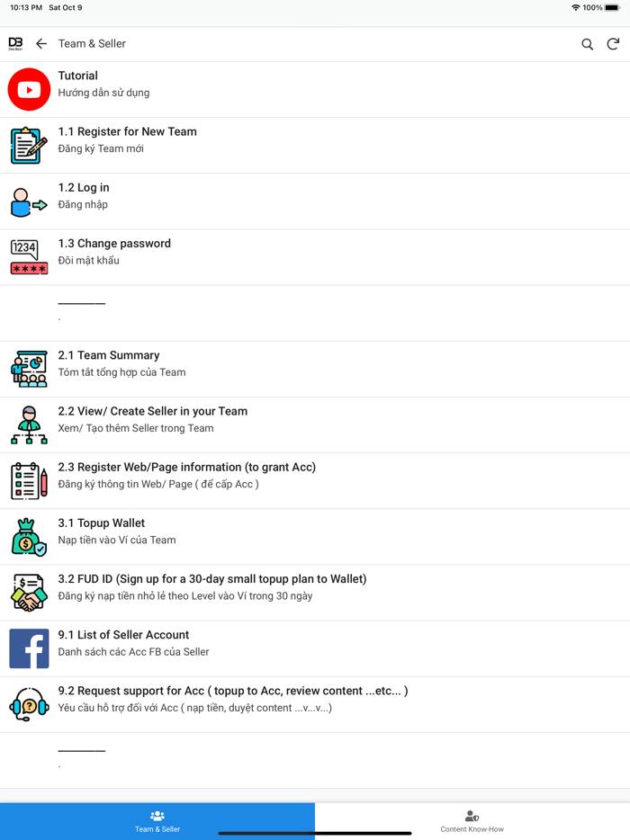This screenshot has height=840, width=630.
Task: Tap the refresh icon in header
Action: coord(613,44)
